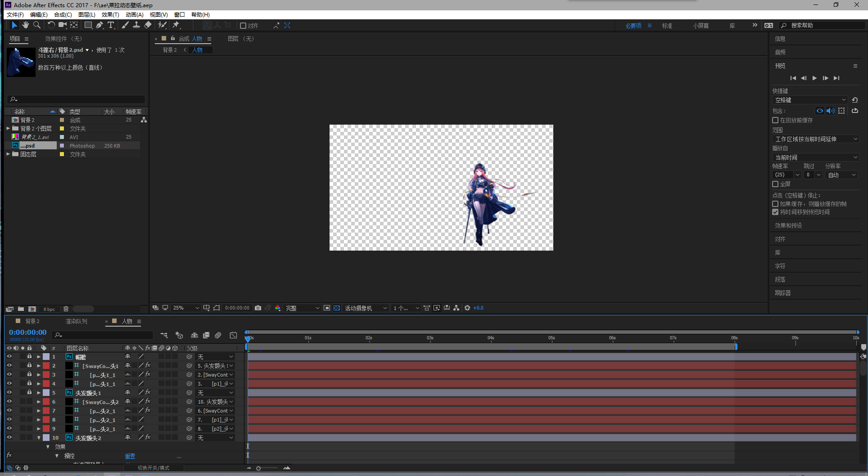This screenshot has width=868, height=476.
Task: Open the 活动摄像机 camera view dropdown
Action: pyautogui.click(x=366, y=308)
